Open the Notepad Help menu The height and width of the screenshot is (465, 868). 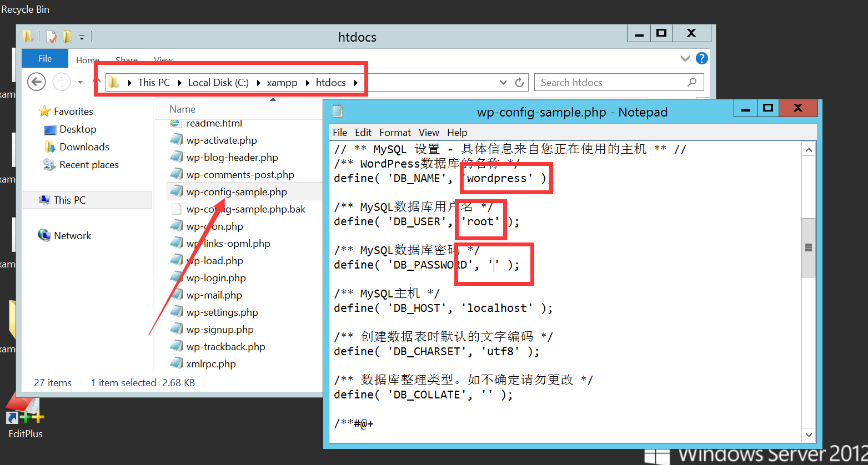[457, 133]
